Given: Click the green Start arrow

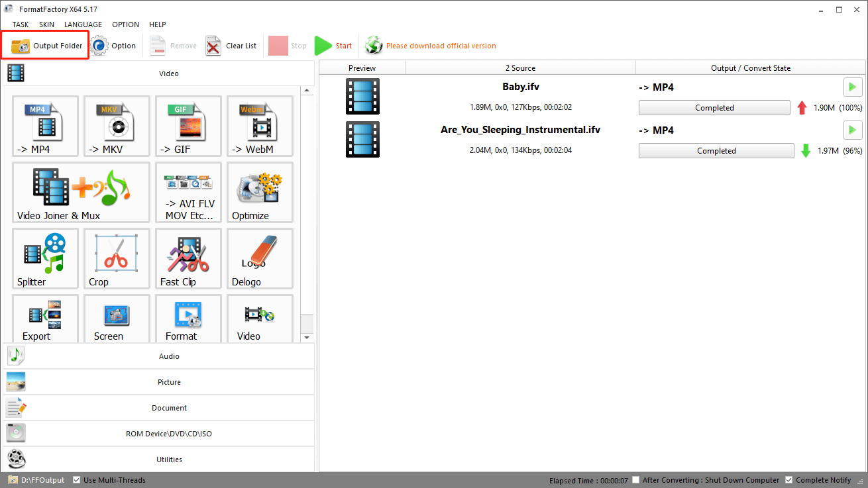Looking at the screenshot, I should [x=323, y=46].
